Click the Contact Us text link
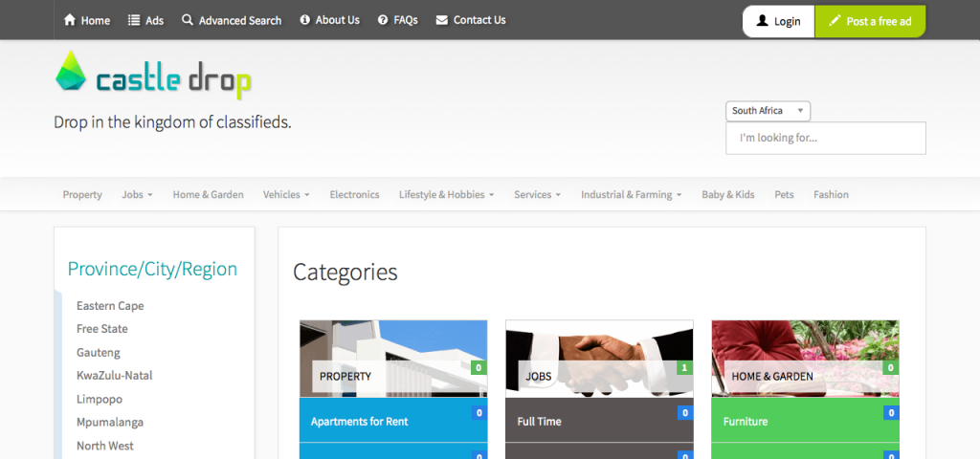This screenshot has width=980, height=459. 479,20
